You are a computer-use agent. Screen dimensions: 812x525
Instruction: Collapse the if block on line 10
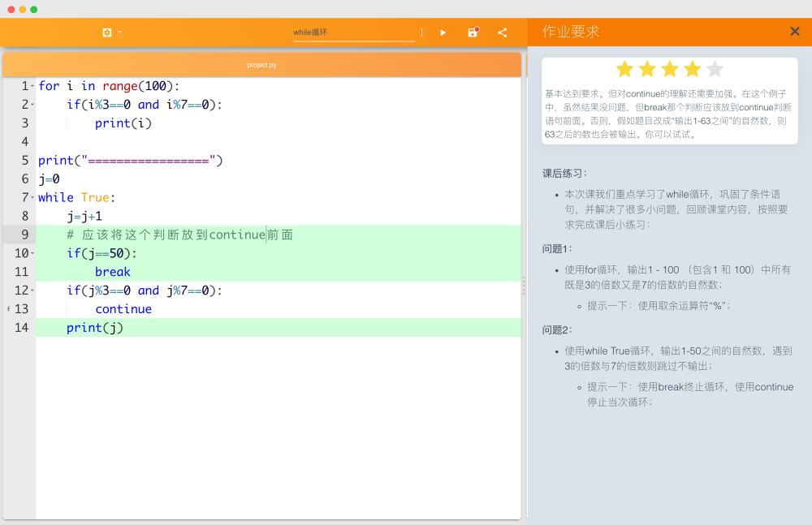32,254
